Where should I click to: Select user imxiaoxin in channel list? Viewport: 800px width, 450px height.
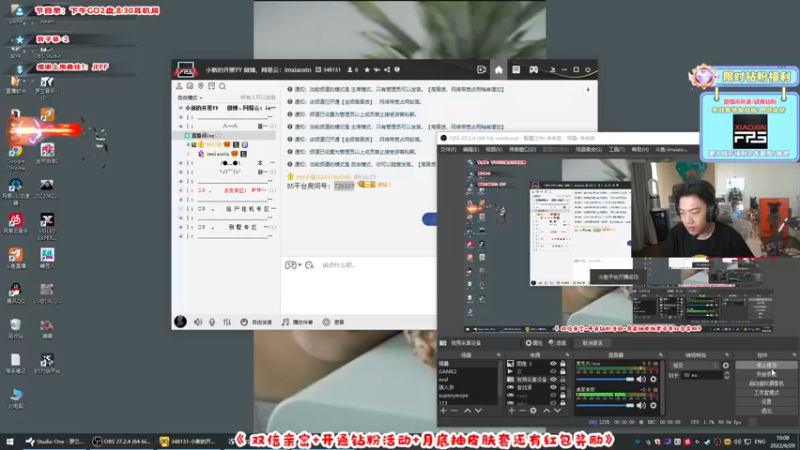click(217, 154)
